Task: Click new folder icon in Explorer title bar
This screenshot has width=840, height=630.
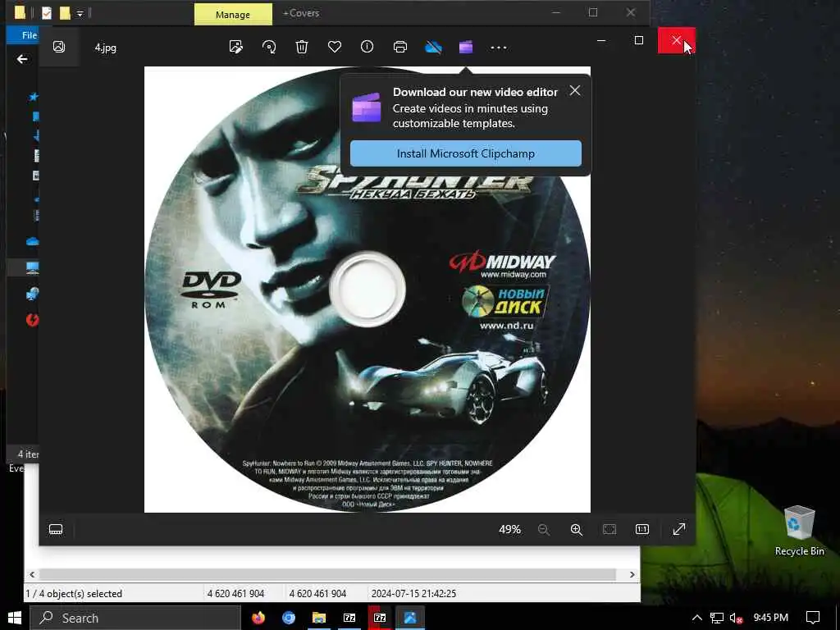Action: pyautogui.click(x=65, y=13)
